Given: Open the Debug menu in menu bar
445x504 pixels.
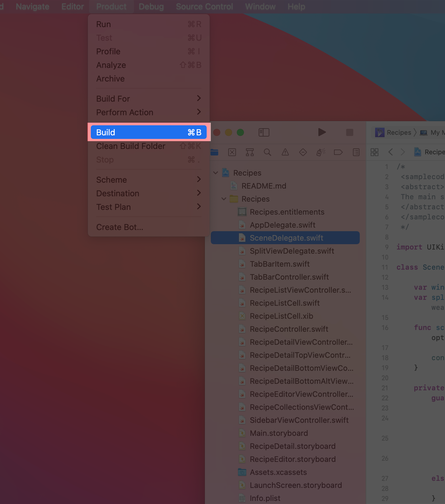Looking at the screenshot, I should pos(151,6).
